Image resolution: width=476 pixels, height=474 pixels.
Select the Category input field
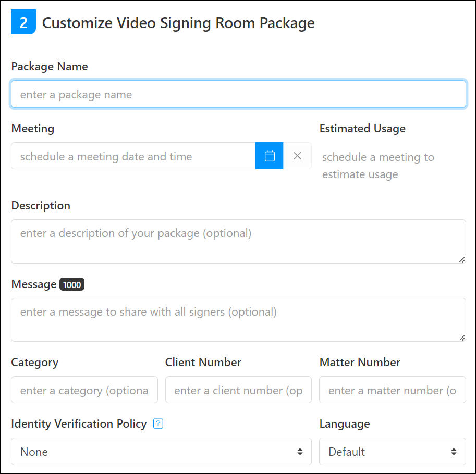[84, 390]
